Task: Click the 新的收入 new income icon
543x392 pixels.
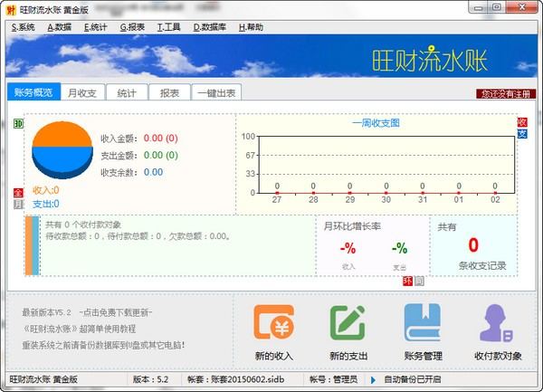Action: click(x=274, y=322)
